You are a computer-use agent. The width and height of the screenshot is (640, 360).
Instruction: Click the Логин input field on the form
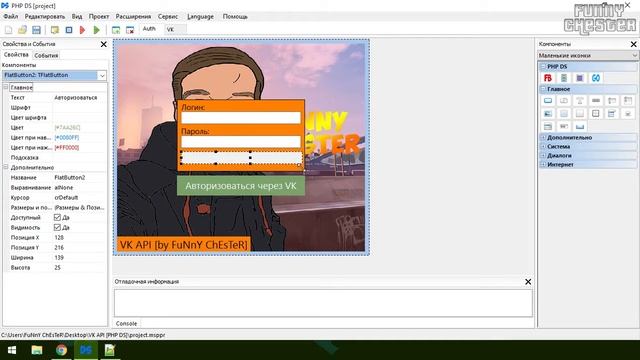[x=241, y=118]
